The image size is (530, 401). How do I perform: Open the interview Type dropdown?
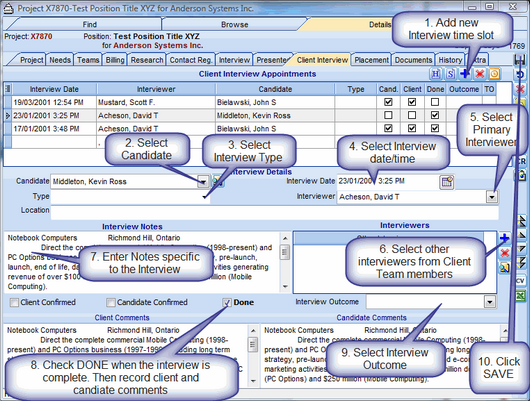coord(204,197)
